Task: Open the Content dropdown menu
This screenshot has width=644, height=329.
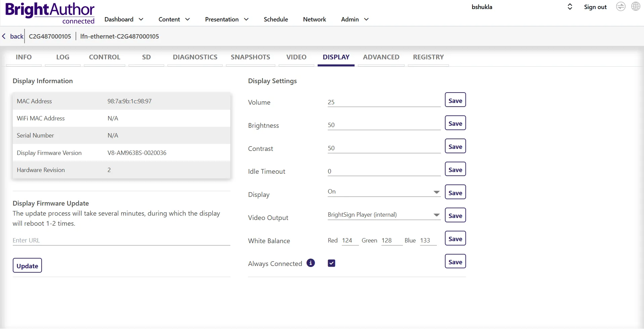Action: click(174, 19)
